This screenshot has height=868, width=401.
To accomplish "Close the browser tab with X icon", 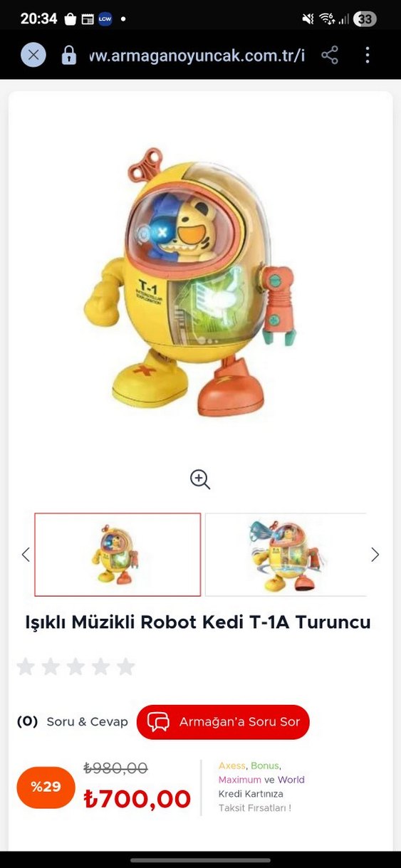I will [33, 55].
